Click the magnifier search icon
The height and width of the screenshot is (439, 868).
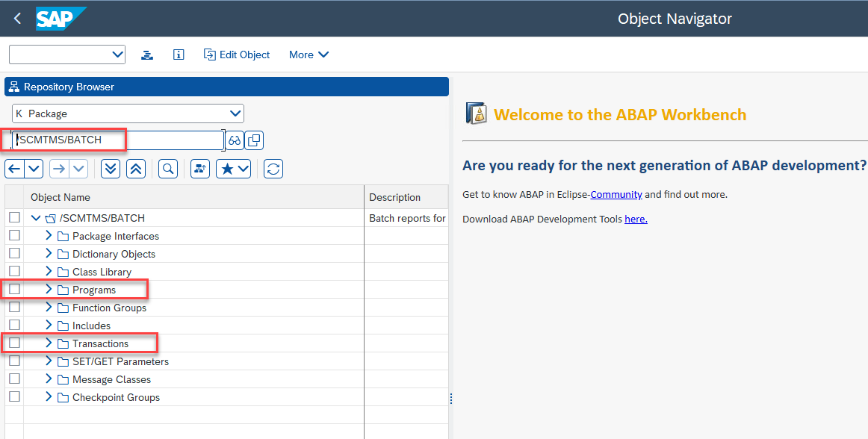(x=168, y=169)
